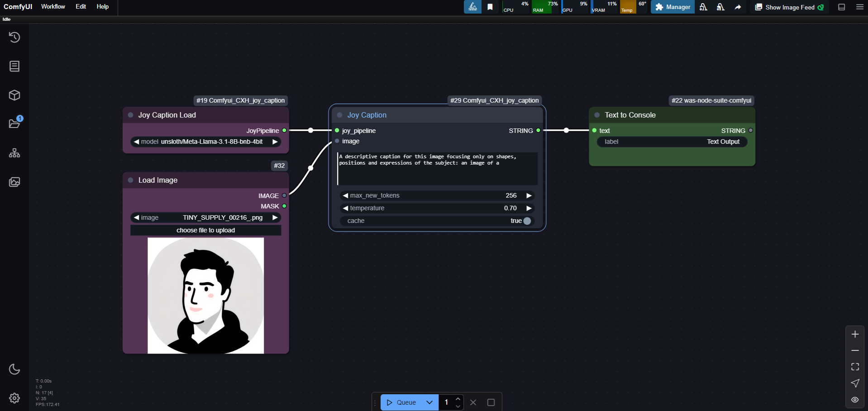Click the ComfyUI logo text
868x411 pixels.
18,6
